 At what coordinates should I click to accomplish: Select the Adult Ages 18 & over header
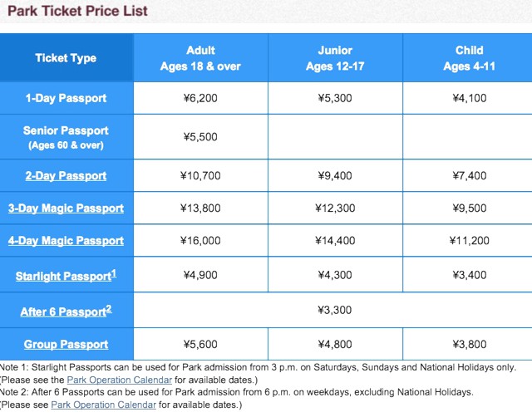click(x=200, y=58)
